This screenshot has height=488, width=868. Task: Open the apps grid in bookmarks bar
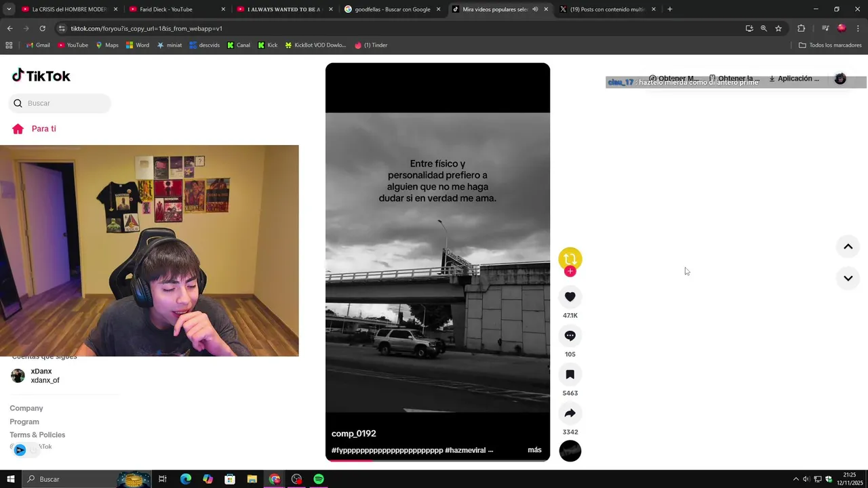[9, 45]
